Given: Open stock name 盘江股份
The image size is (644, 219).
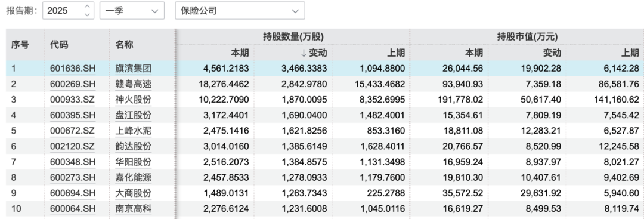Looking at the screenshot, I should [133, 115].
